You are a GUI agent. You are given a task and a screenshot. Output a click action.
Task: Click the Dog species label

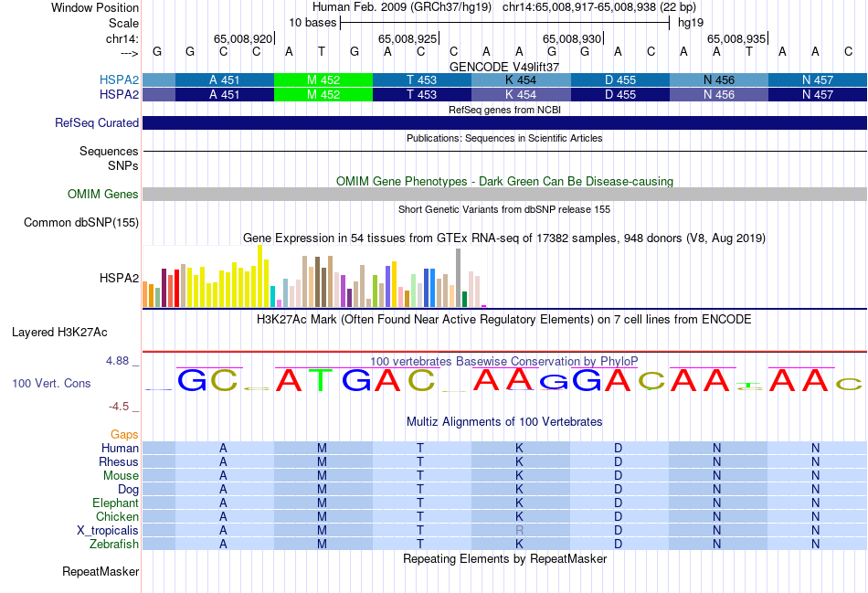click(x=128, y=490)
